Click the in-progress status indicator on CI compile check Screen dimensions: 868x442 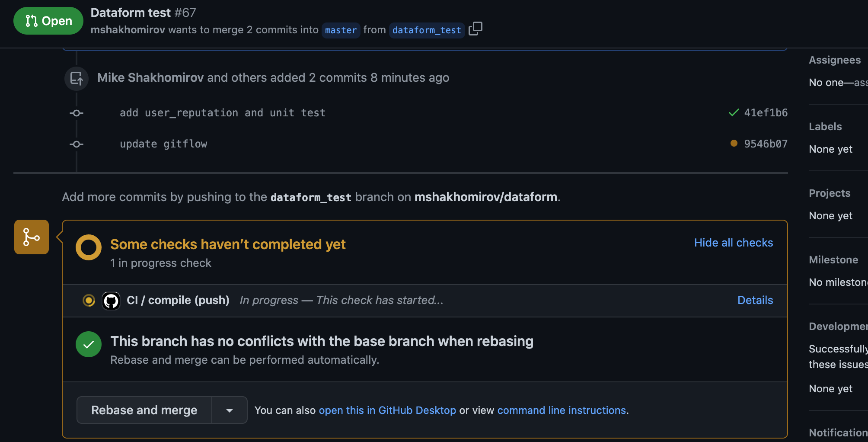point(89,300)
